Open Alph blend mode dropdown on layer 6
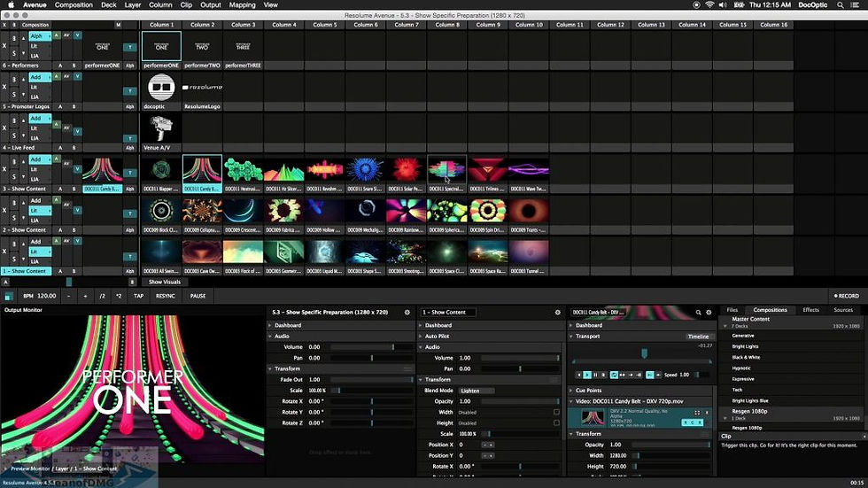This screenshot has height=488, width=868. coord(40,36)
